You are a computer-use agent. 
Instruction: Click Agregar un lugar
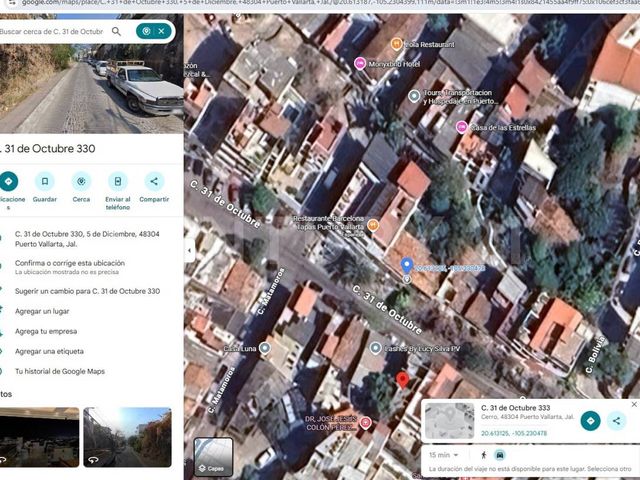coord(42,311)
